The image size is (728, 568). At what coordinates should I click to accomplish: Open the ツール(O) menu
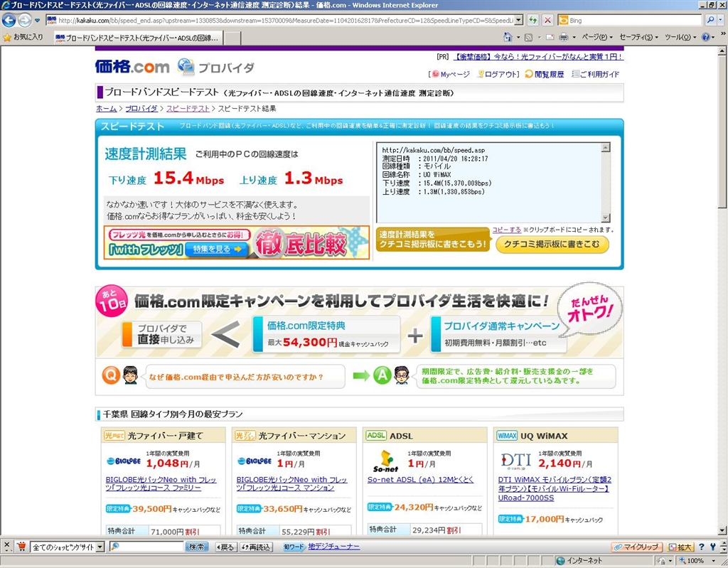tap(680, 37)
